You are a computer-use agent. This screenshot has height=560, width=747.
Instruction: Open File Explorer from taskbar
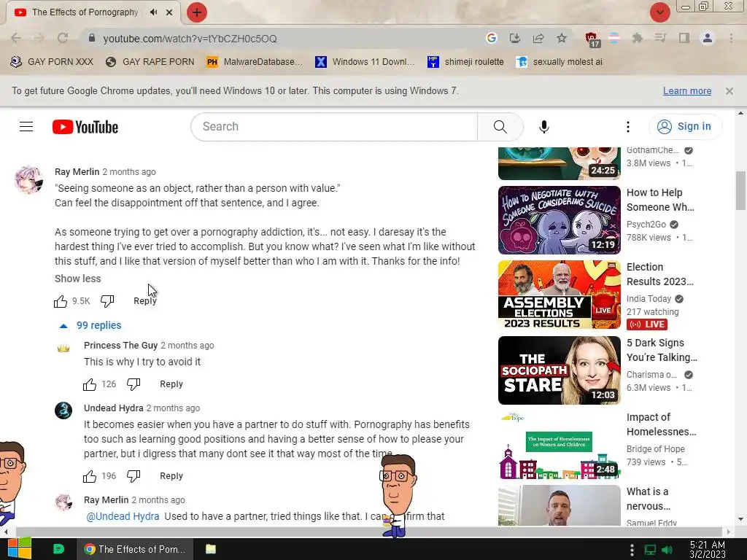pos(211,549)
